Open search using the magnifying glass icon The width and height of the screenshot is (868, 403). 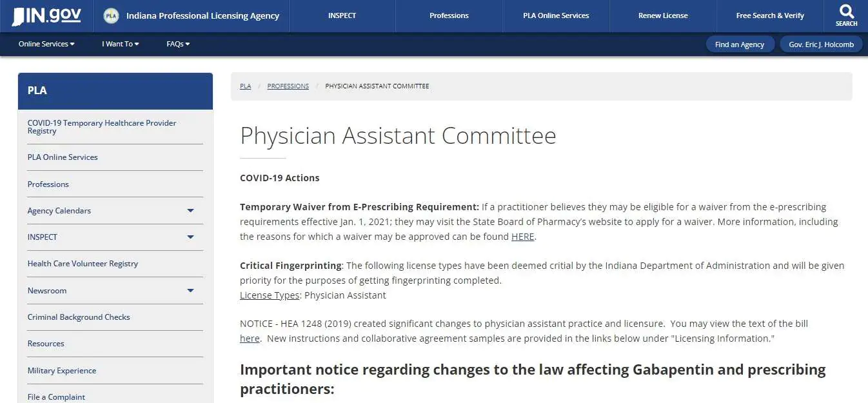845,14
